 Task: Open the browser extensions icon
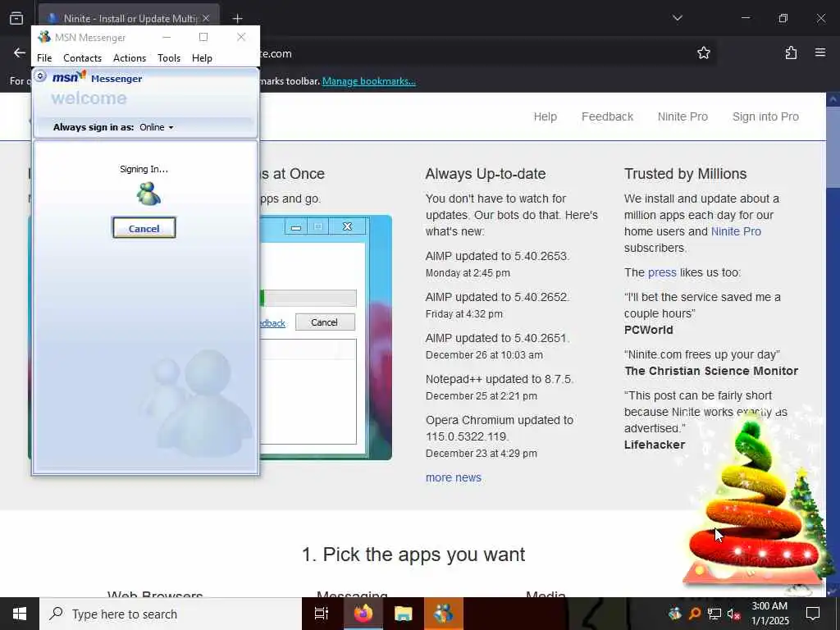[791, 53]
